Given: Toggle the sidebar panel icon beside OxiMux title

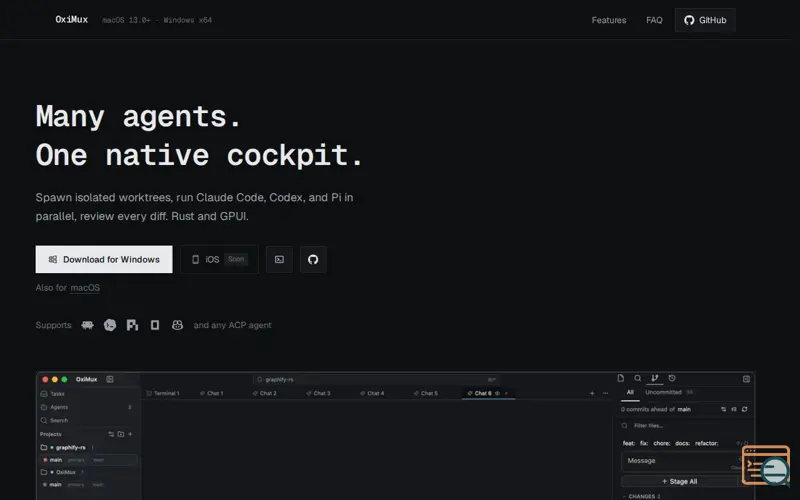Looking at the screenshot, I should click(110, 379).
